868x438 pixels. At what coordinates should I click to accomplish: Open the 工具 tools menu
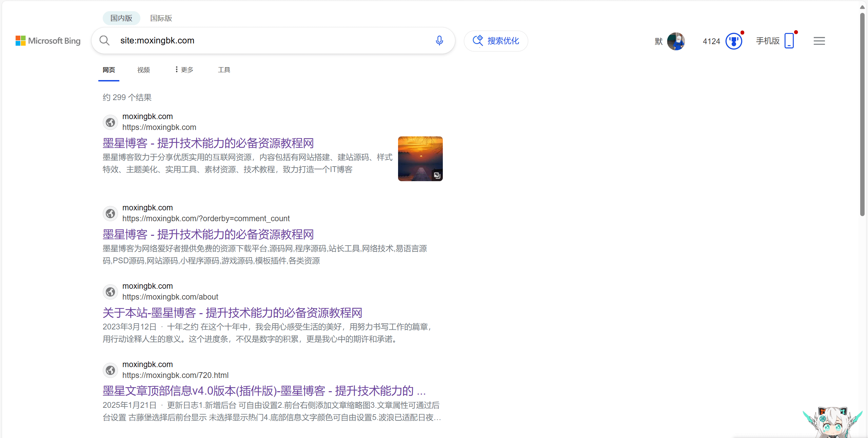(224, 70)
